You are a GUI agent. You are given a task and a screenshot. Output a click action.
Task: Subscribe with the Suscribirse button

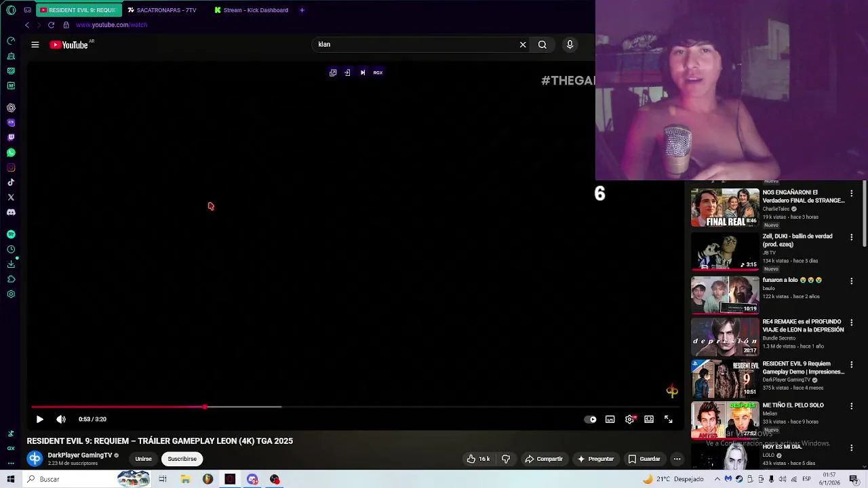(x=182, y=459)
